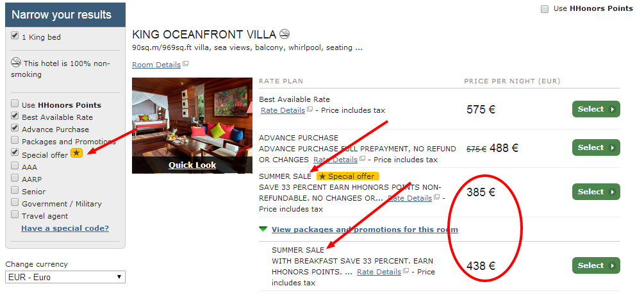The height and width of the screenshot is (293, 644).
Task: Open the Change currency dropdown
Action: pyautogui.click(x=65, y=277)
